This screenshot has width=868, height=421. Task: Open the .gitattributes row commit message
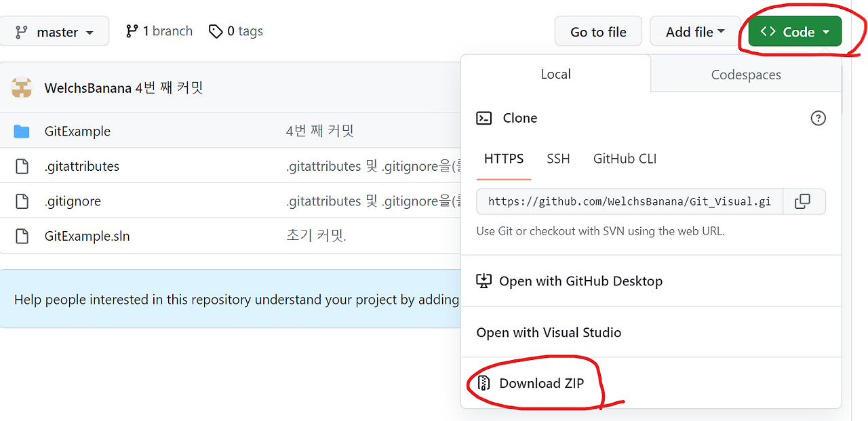point(374,166)
